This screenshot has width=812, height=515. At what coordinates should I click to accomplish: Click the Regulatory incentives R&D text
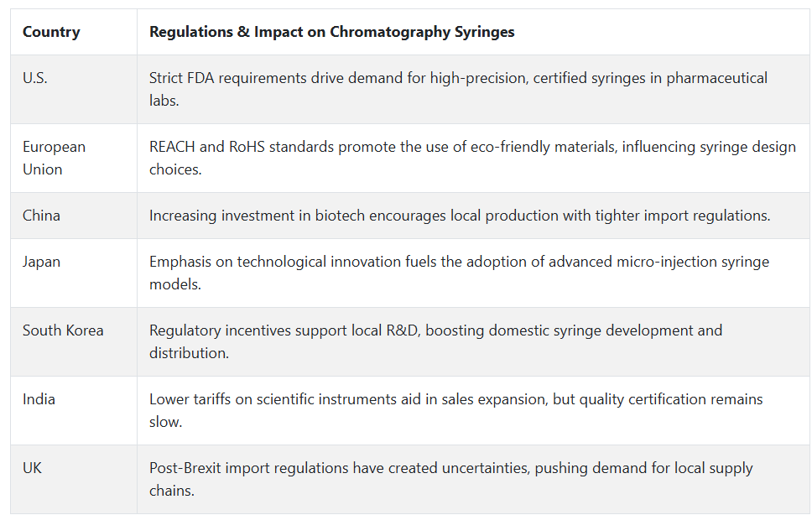tap(435, 341)
